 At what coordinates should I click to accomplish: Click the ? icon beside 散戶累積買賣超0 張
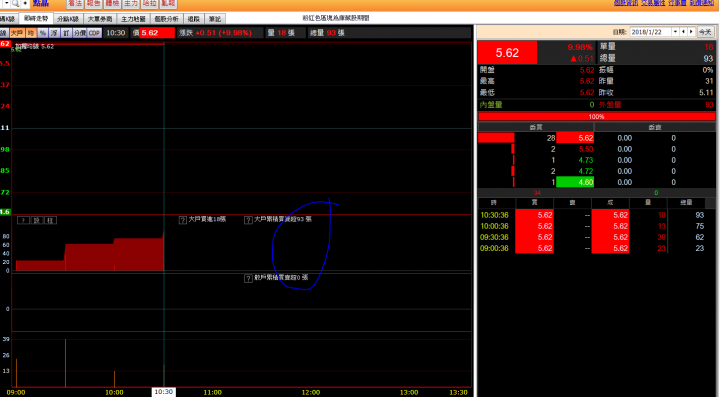point(248,279)
